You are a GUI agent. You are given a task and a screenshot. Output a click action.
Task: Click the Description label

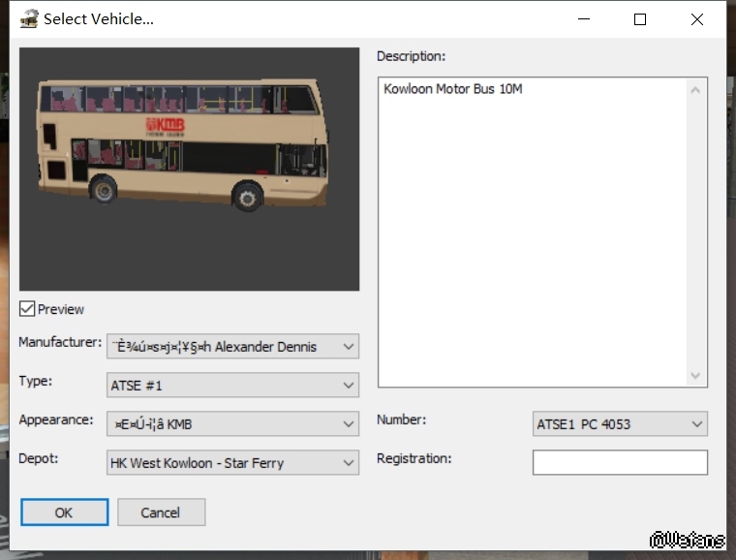pyautogui.click(x=412, y=56)
